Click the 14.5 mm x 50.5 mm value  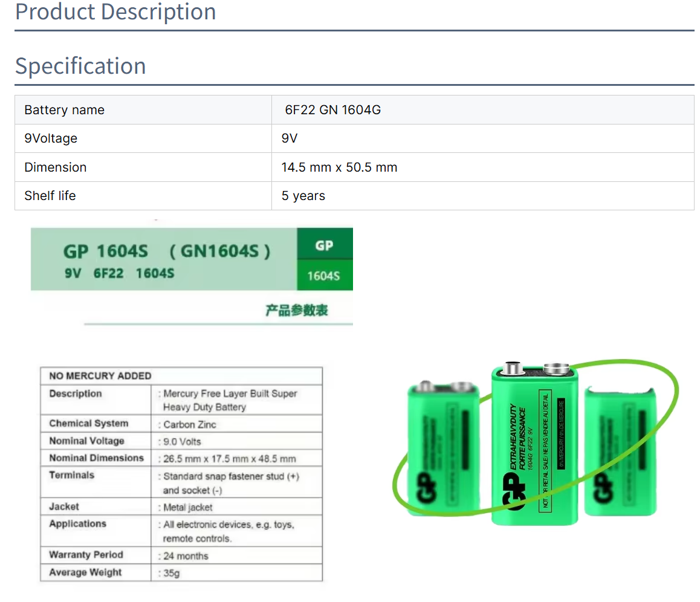coord(339,167)
